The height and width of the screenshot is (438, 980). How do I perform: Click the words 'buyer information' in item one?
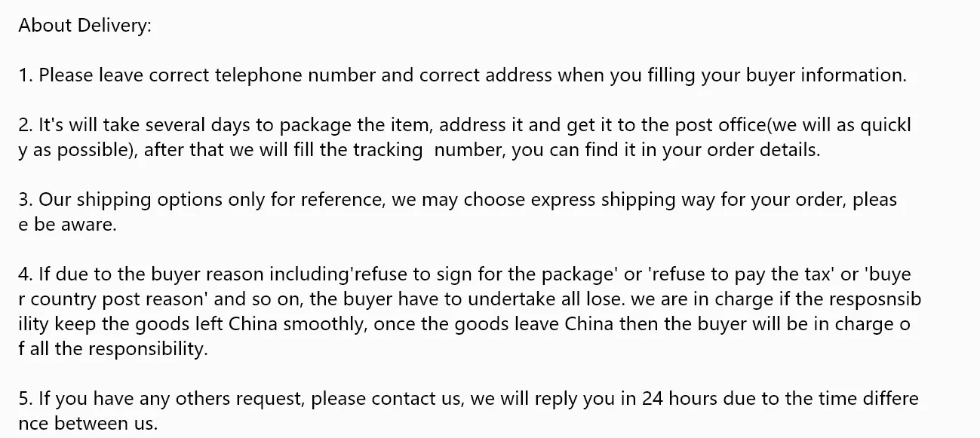[x=825, y=75]
